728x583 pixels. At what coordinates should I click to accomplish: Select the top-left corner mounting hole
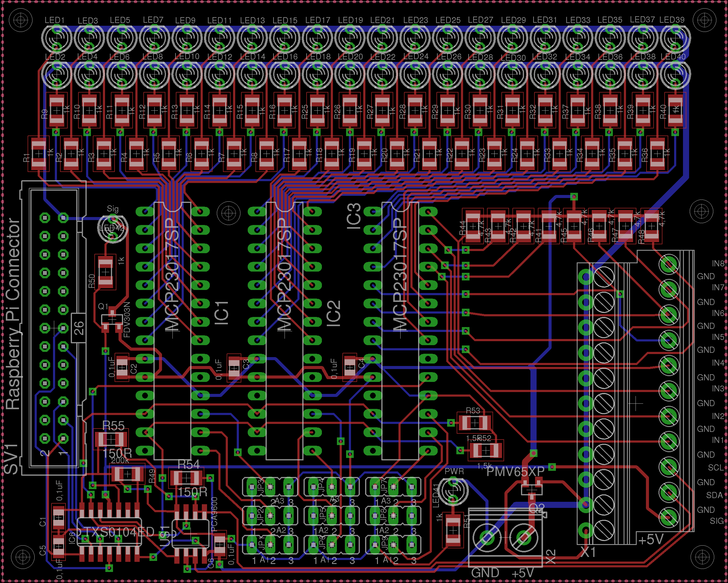tap(21, 20)
